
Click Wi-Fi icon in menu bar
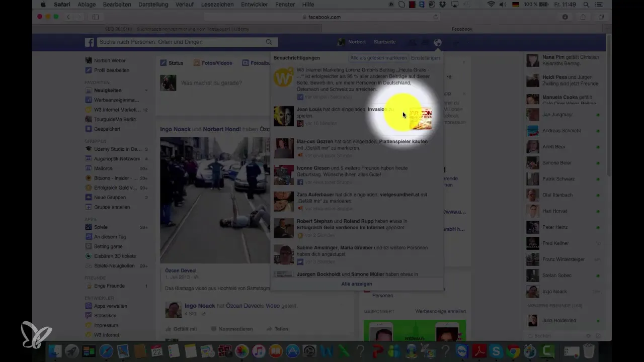point(491,5)
